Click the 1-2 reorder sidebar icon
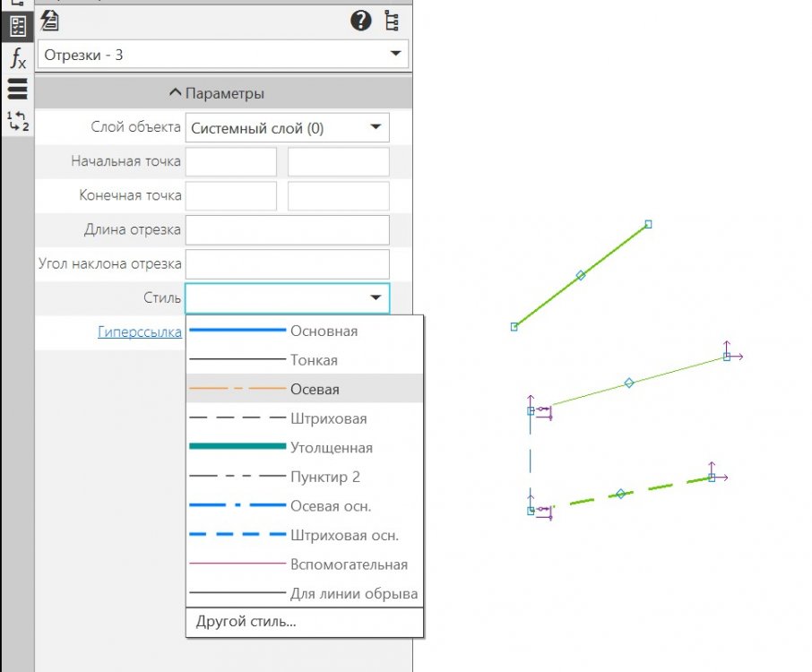Viewport: 812px width, 672px height. (x=18, y=121)
